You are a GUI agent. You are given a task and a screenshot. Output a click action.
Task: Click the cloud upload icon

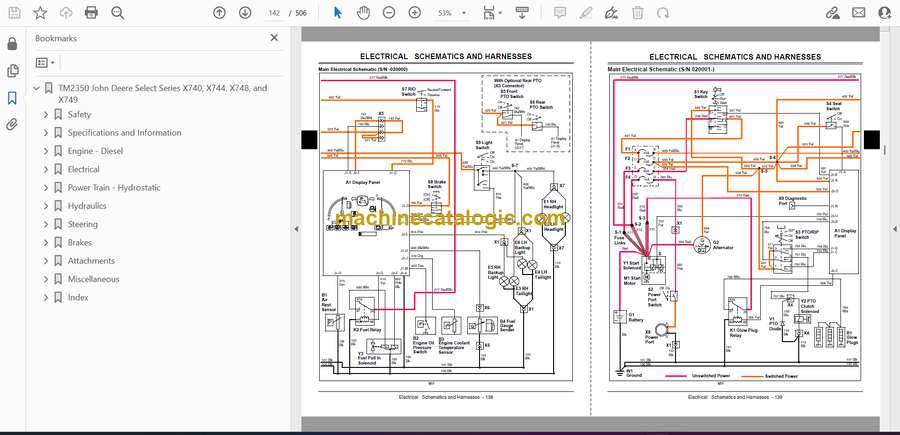tap(66, 13)
